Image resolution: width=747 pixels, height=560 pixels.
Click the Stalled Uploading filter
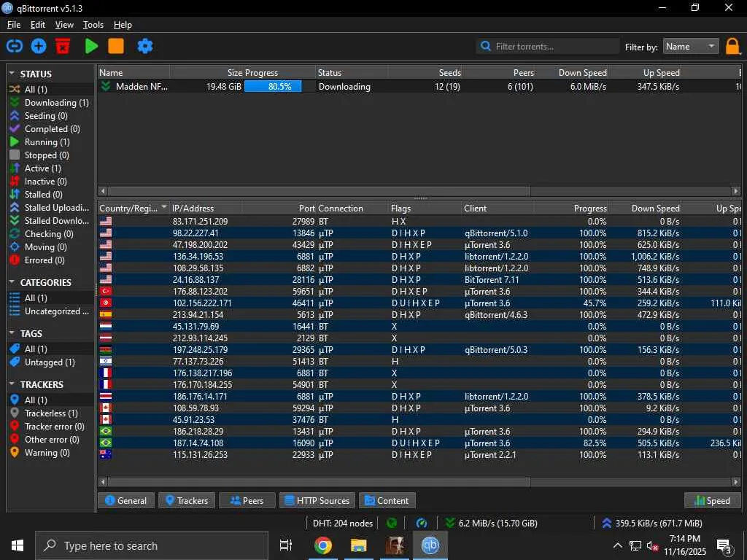[50, 208]
